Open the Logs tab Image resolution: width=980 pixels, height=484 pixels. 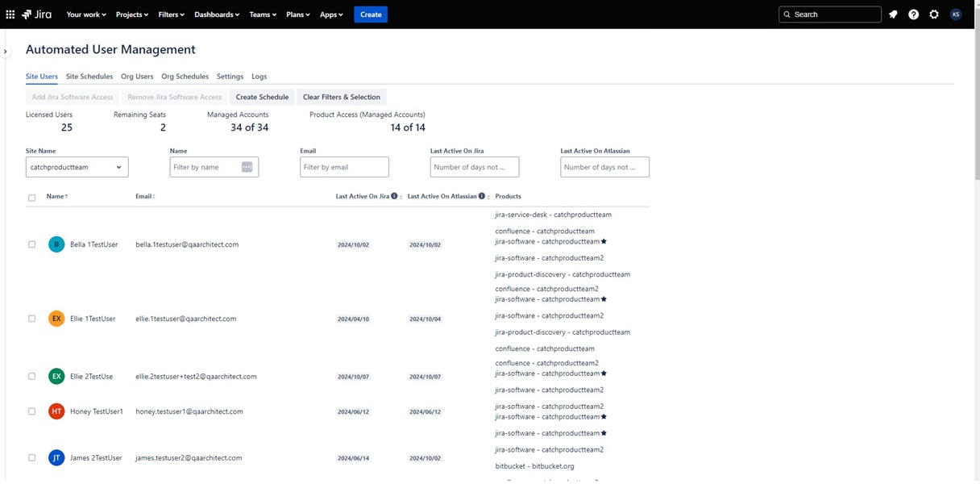[259, 77]
